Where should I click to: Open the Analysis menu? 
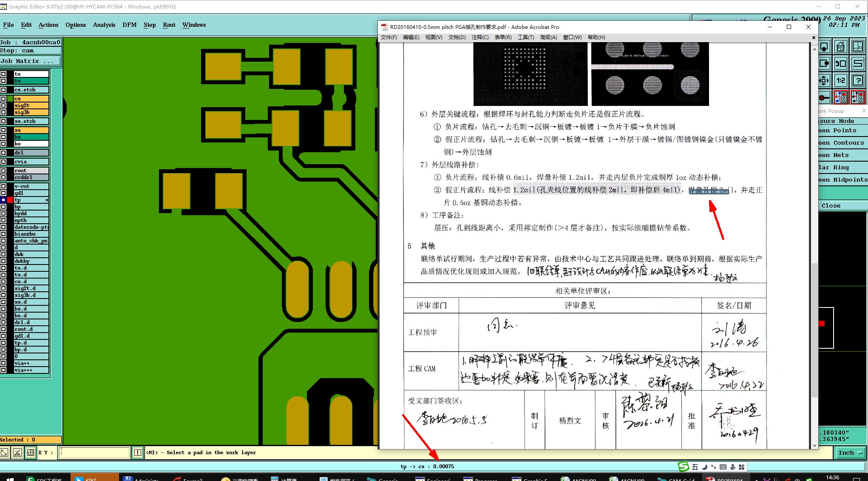point(104,25)
